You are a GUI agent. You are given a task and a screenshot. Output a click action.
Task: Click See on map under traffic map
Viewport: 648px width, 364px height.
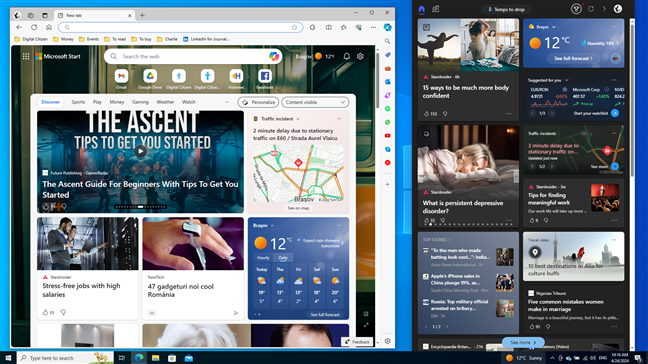tap(298, 208)
